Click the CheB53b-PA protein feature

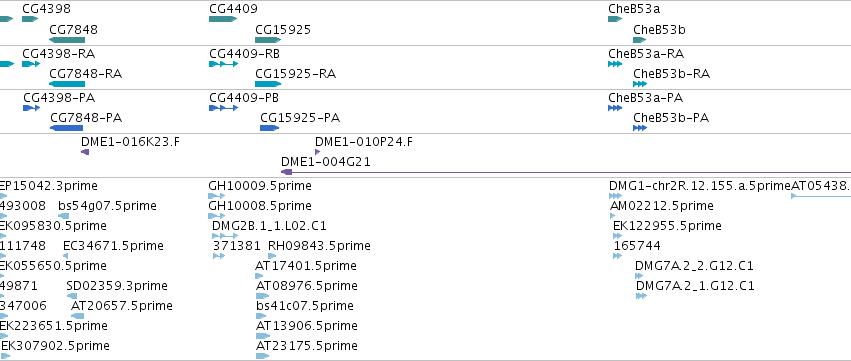tap(640, 128)
